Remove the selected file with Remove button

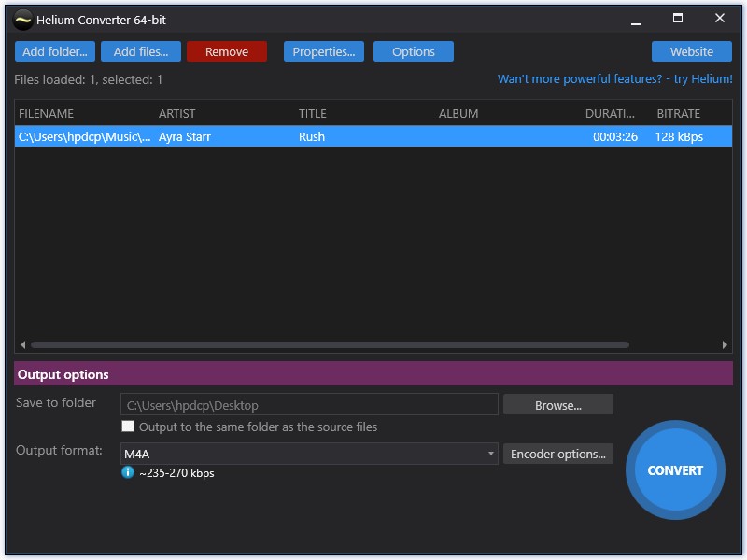(227, 51)
